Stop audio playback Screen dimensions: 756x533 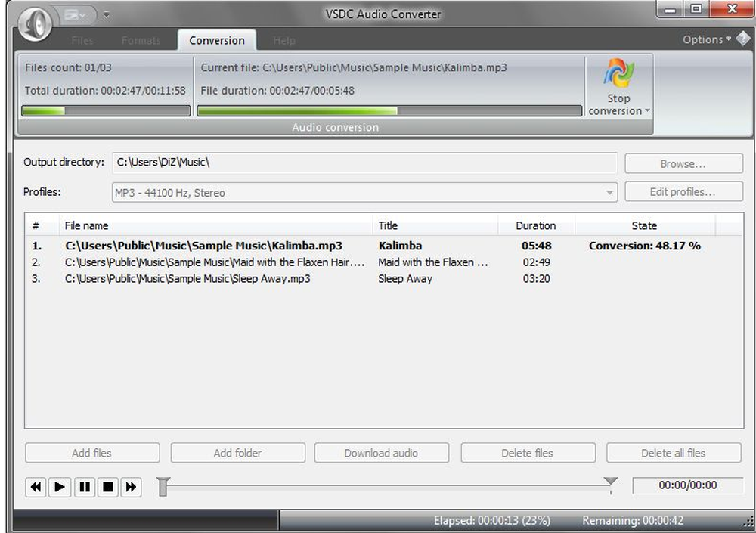pos(108,487)
